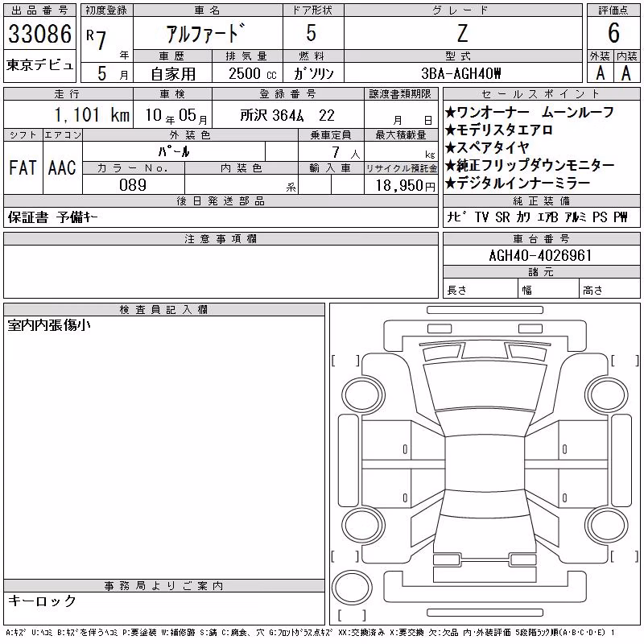Select the mileage 1,101 km
Viewport: 644px width, 644px height.
point(92,115)
